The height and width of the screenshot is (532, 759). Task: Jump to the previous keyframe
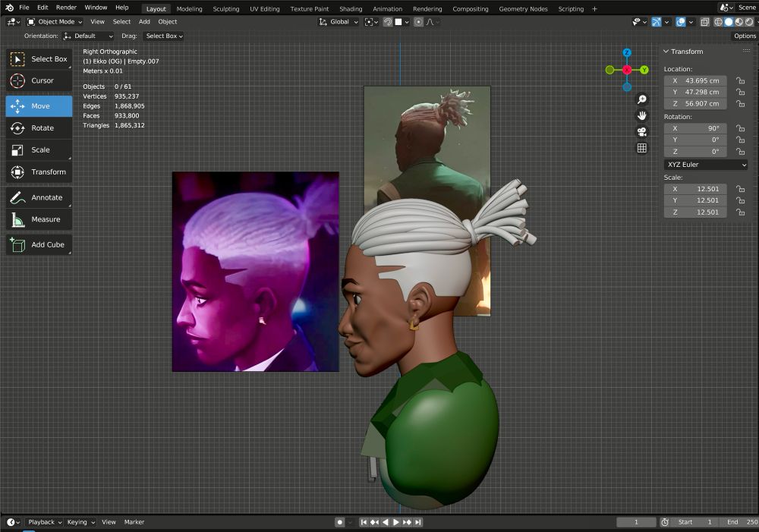[374, 522]
